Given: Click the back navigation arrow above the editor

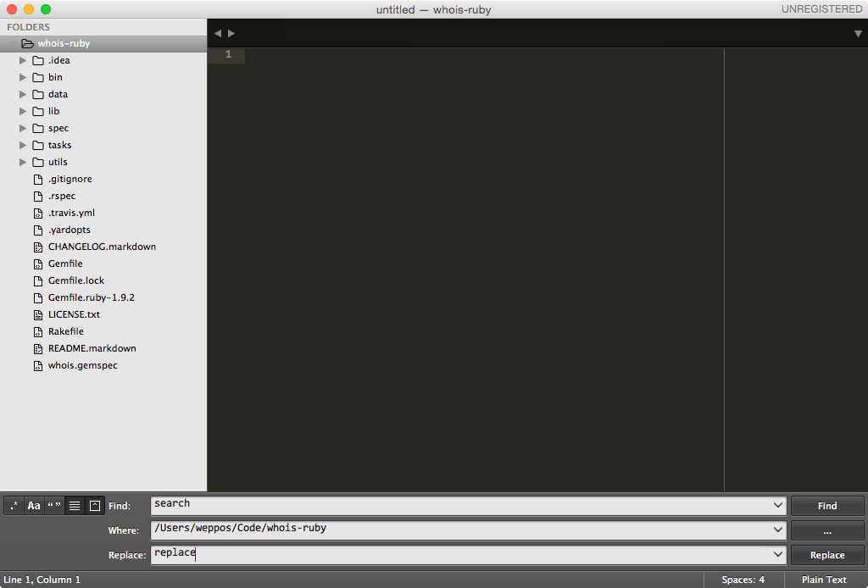Looking at the screenshot, I should coord(218,32).
